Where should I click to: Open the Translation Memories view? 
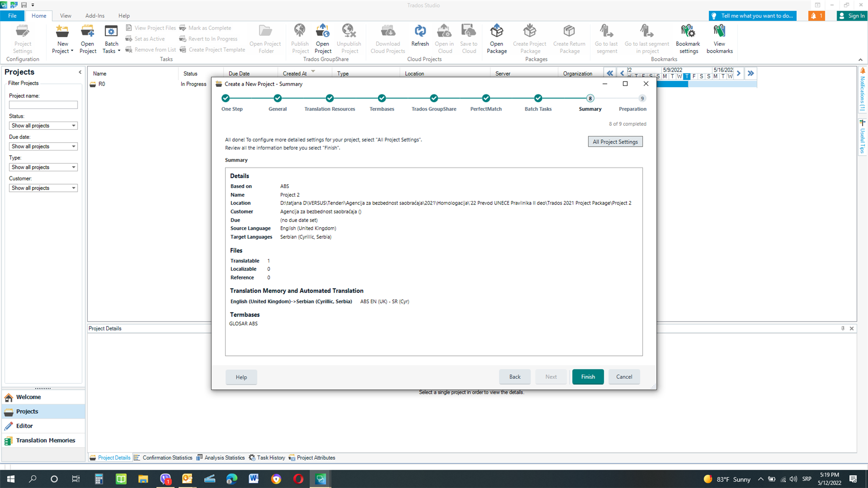pos(43,440)
